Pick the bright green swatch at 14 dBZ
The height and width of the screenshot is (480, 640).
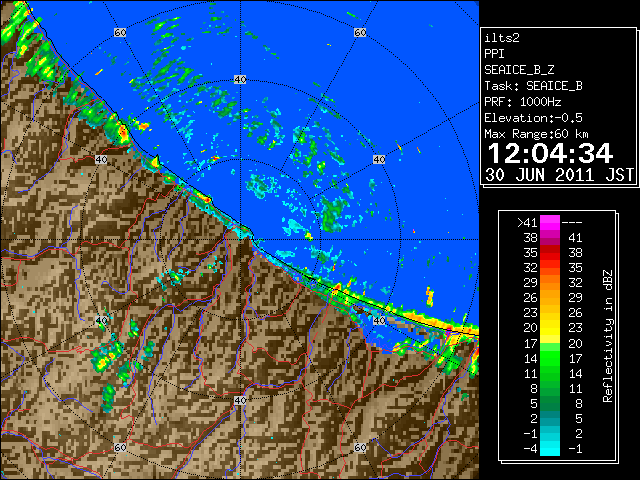click(550, 358)
